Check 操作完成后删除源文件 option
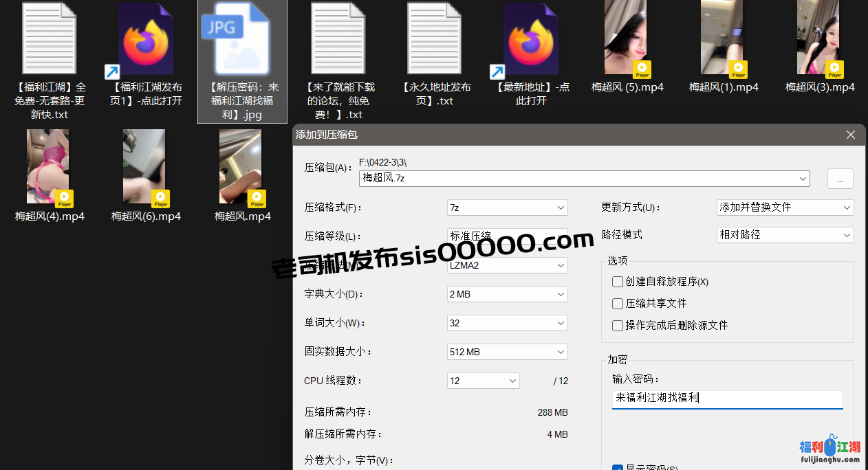The width and height of the screenshot is (868, 470). pos(618,326)
